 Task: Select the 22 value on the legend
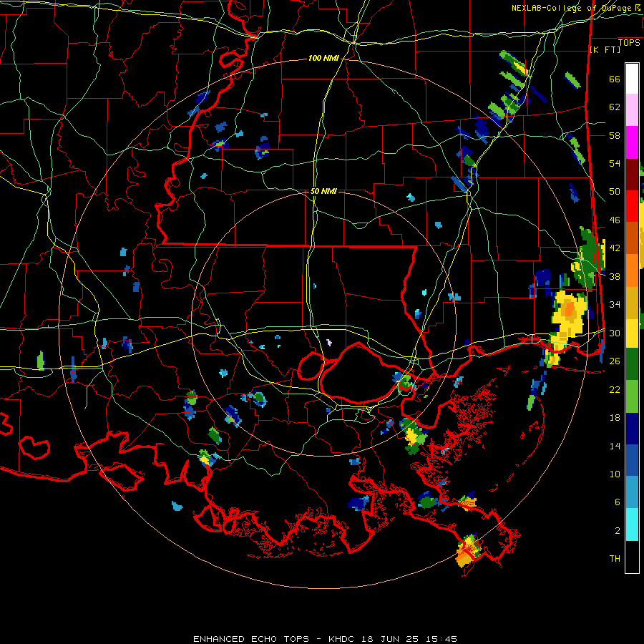pos(615,389)
